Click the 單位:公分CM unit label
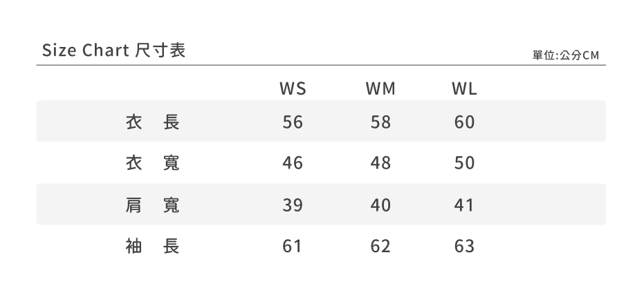Image resolution: width=644 pixels, height=293 pixels. (x=565, y=55)
